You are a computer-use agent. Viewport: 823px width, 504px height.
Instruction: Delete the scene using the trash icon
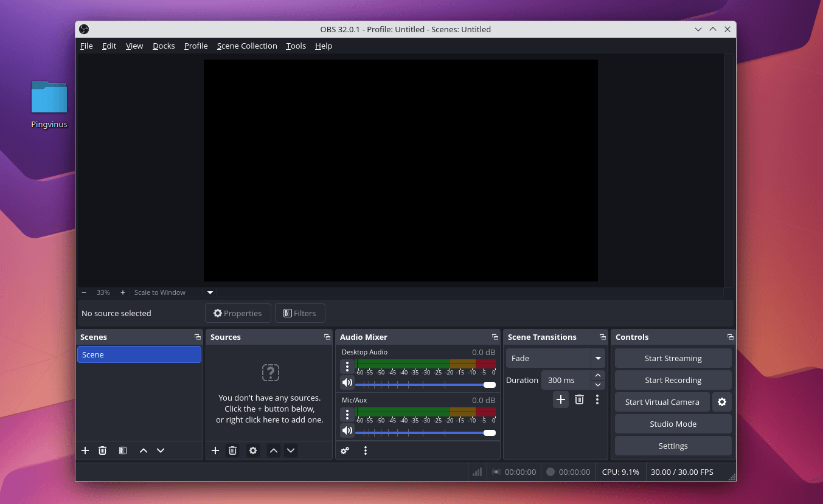click(102, 450)
